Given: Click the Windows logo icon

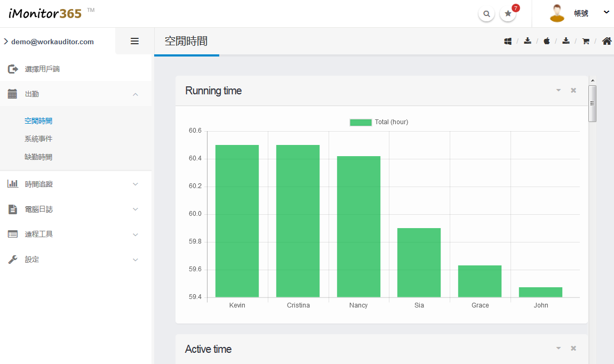Looking at the screenshot, I should tap(508, 41).
